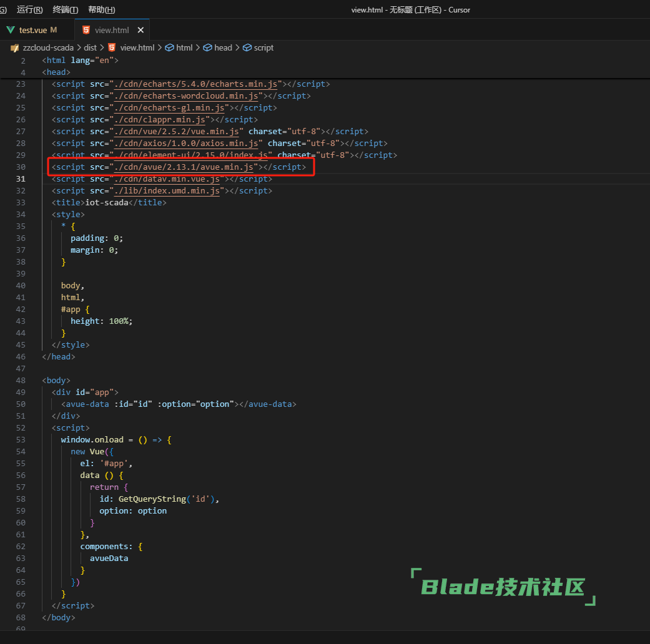Image resolution: width=650 pixels, height=644 pixels.
Task: Click the opening <body> tag
Action: pyautogui.click(x=56, y=381)
